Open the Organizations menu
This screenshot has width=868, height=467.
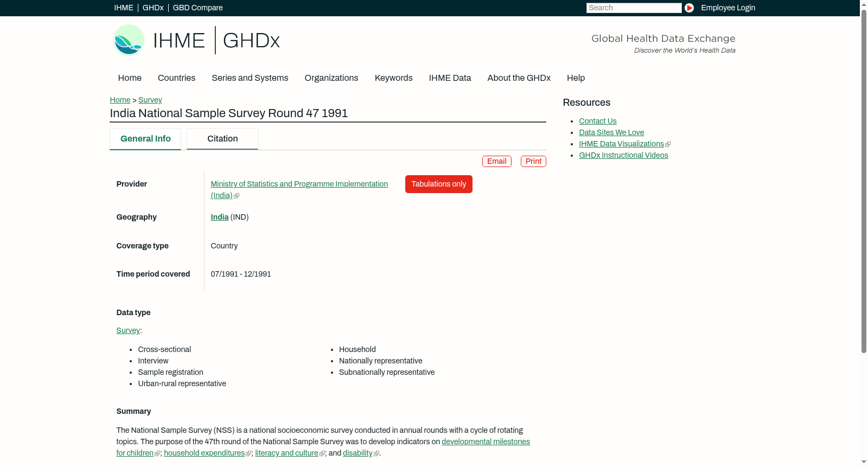[x=331, y=78]
